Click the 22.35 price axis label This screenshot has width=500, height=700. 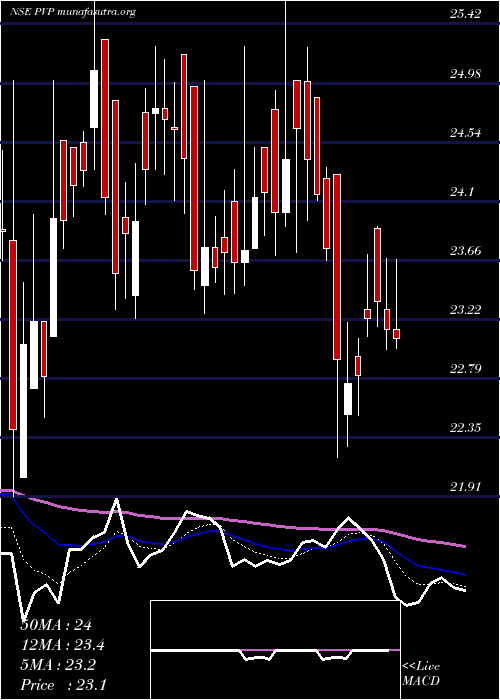click(x=466, y=428)
